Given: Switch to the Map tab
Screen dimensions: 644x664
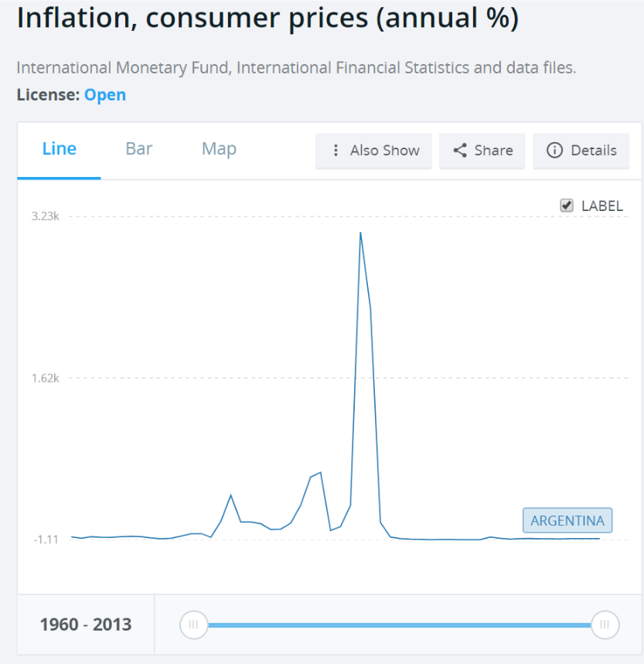Looking at the screenshot, I should point(219,149).
